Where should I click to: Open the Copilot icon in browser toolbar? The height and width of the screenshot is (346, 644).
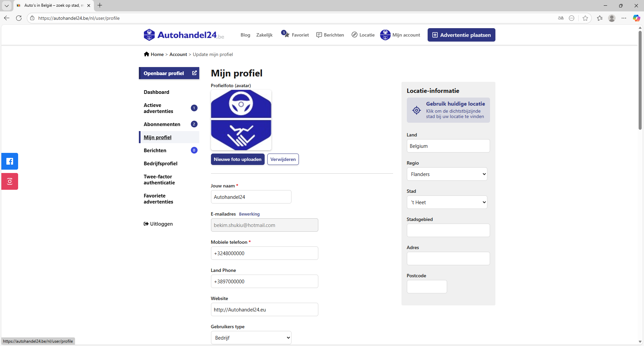pos(636,18)
